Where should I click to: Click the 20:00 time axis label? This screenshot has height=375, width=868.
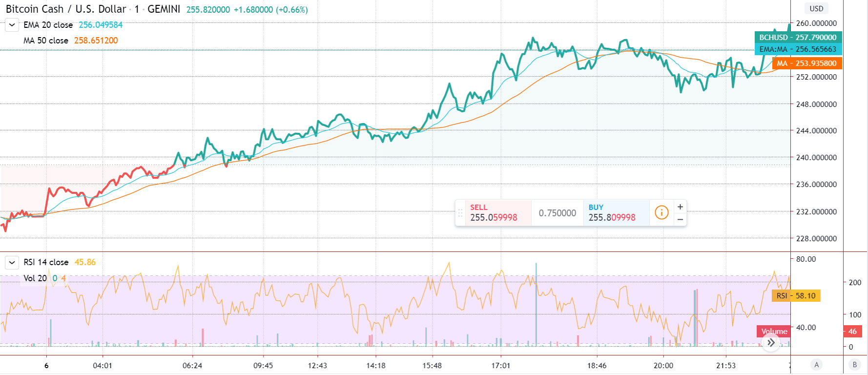point(663,365)
